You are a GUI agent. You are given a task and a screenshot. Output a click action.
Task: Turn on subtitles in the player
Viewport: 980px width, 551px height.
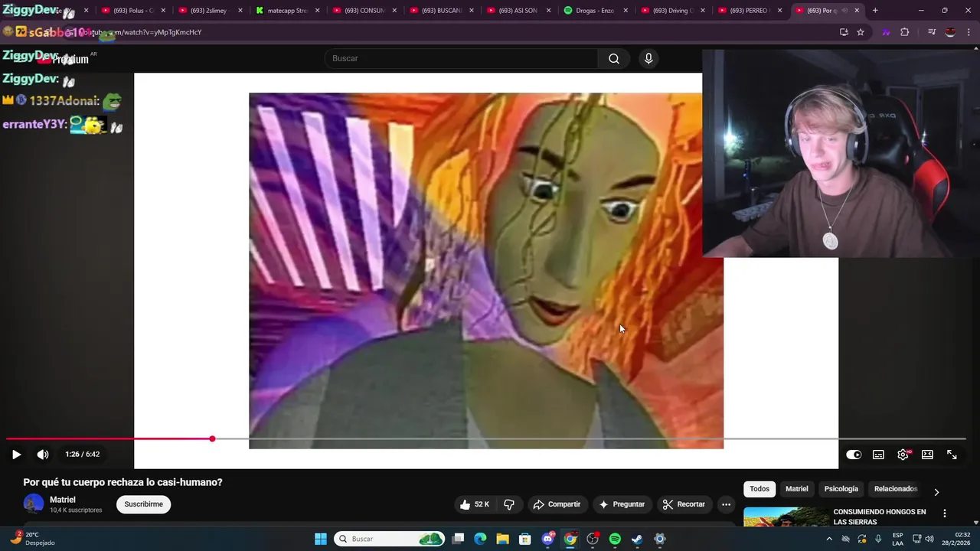[878, 455]
